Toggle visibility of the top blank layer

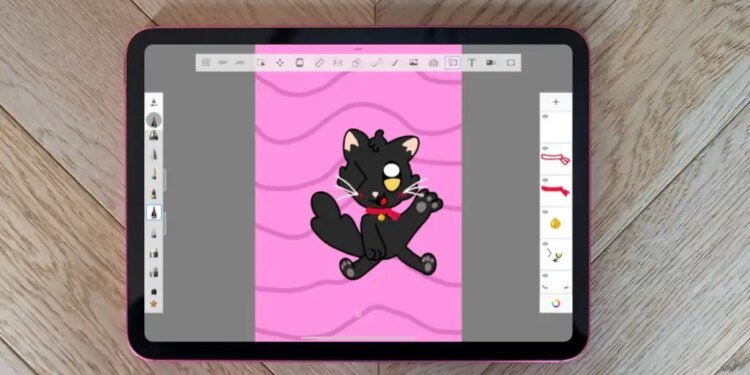click(x=545, y=116)
